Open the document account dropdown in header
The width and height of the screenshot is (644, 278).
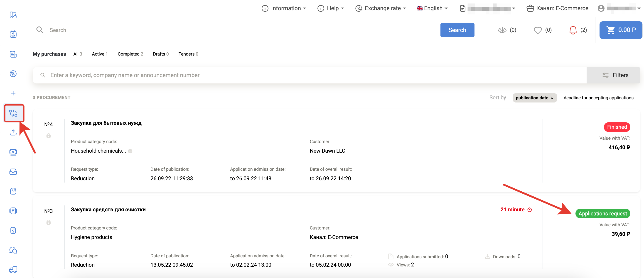487,8
